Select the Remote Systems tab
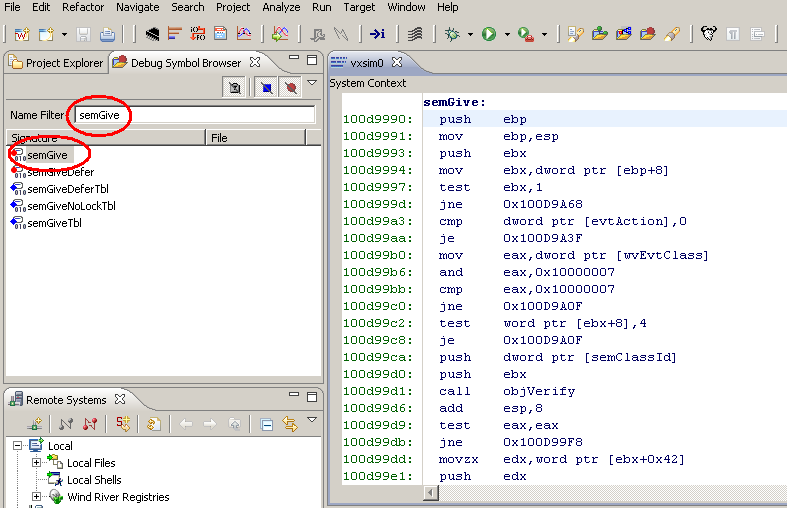Viewport: 787px width, 508px height. click(x=66, y=400)
